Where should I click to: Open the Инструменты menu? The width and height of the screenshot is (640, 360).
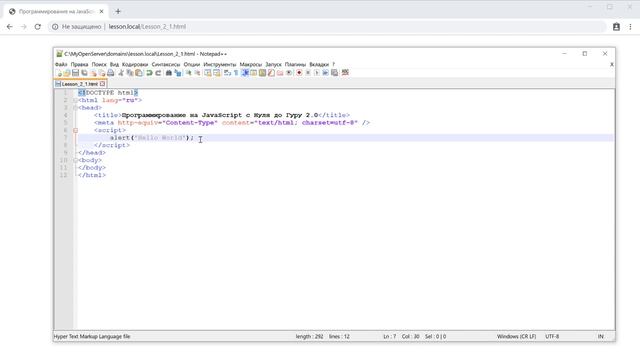(220, 64)
